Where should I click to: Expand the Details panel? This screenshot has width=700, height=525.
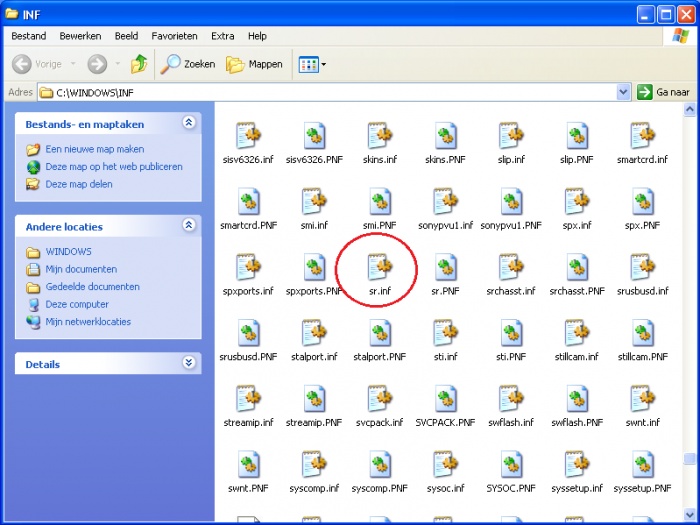189,362
